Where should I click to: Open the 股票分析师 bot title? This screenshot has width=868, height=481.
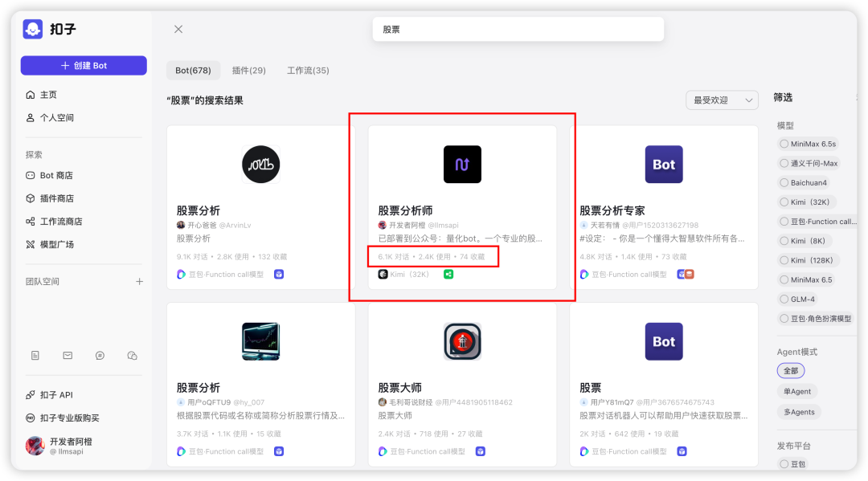point(405,210)
